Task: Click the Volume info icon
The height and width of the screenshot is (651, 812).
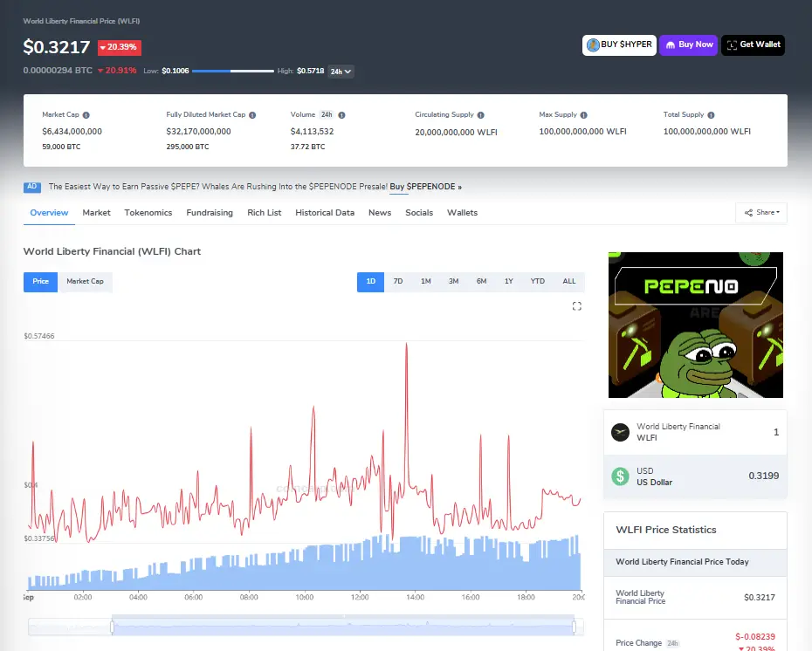Action: [341, 115]
